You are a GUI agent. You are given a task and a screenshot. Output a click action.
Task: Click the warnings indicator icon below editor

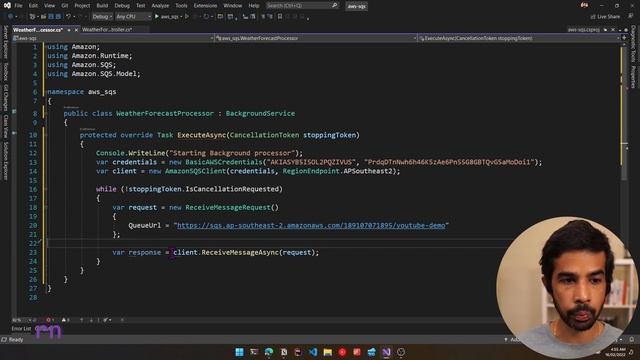pyautogui.click(x=65, y=320)
